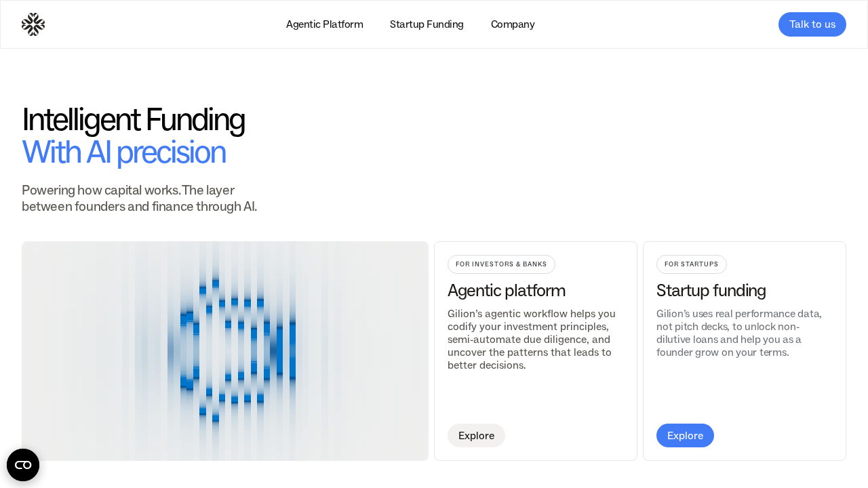
Task: Click the non-dilutive loans description text
Action: point(739,333)
